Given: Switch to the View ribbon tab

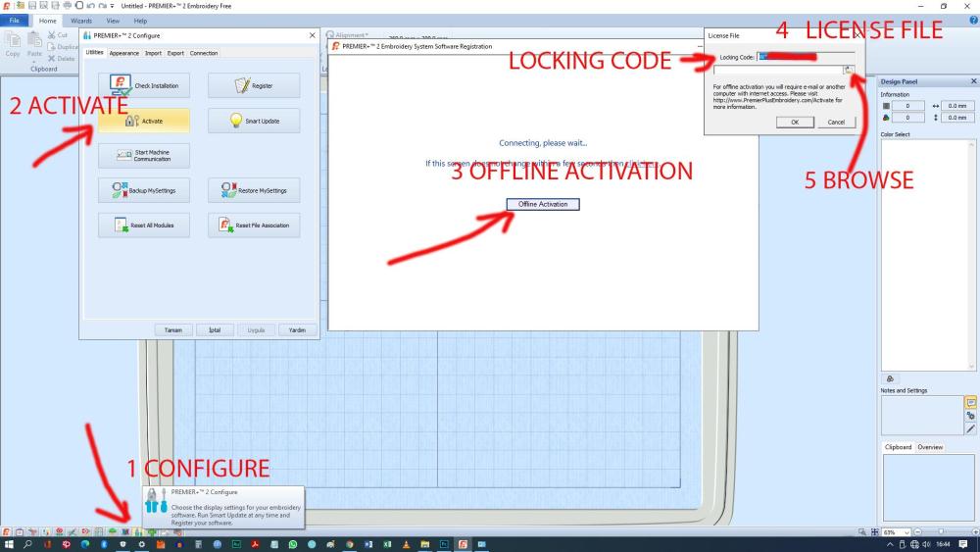Looking at the screenshot, I should click(113, 21).
